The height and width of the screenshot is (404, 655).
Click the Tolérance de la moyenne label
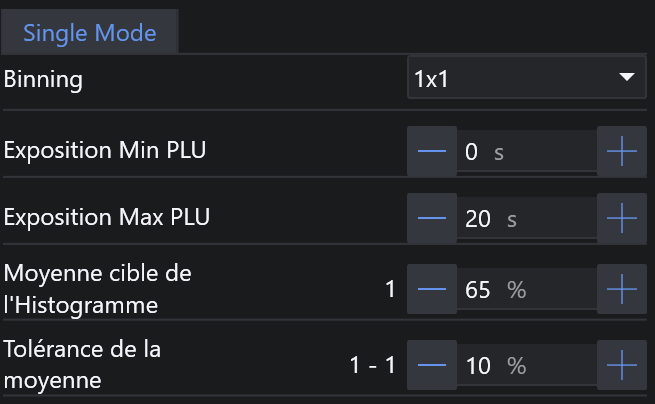[83, 365]
